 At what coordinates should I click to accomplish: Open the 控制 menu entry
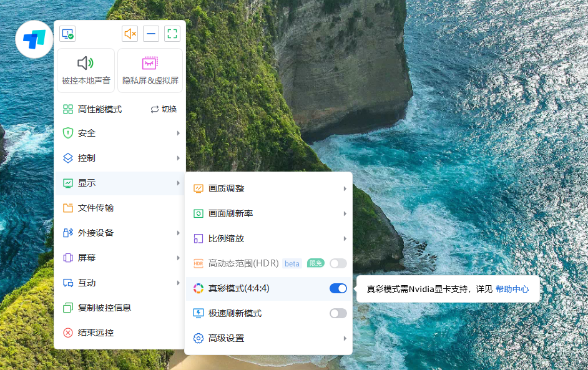(x=120, y=158)
